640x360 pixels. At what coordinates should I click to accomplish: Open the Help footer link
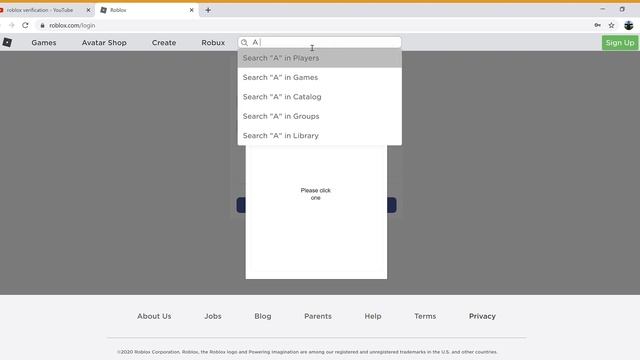tap(373, 316)
